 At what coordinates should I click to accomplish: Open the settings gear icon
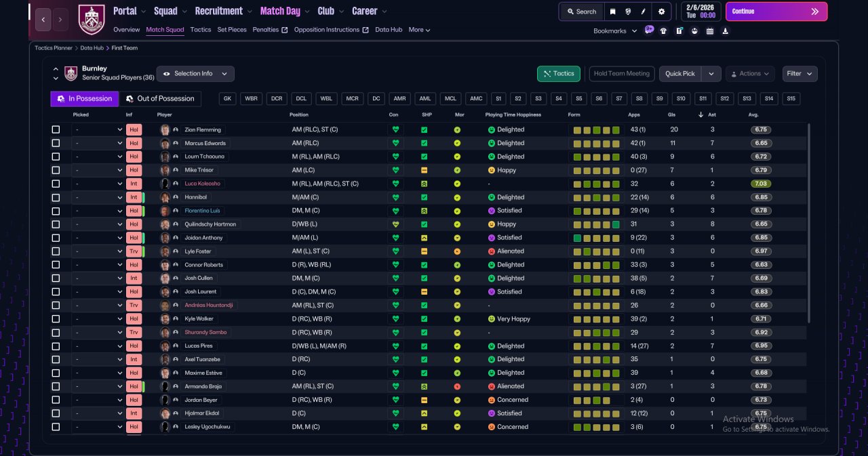pos(662,12)
